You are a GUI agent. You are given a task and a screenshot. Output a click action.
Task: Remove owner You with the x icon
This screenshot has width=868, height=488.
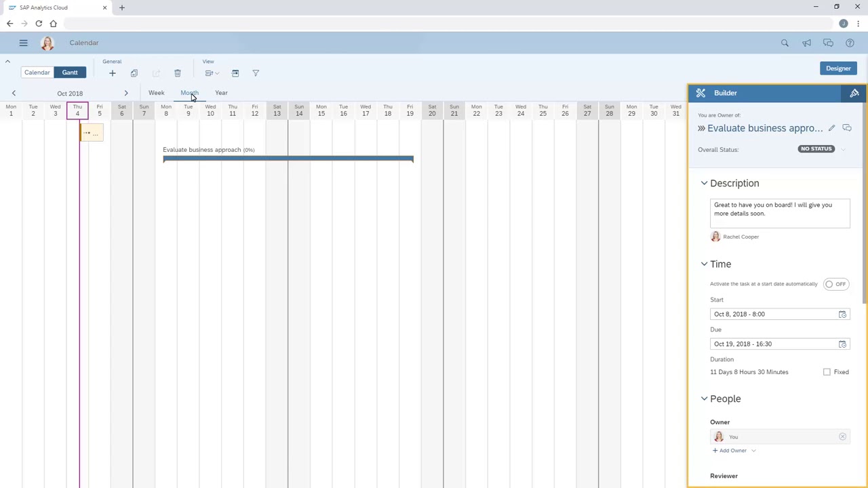[x=842, y=437]
